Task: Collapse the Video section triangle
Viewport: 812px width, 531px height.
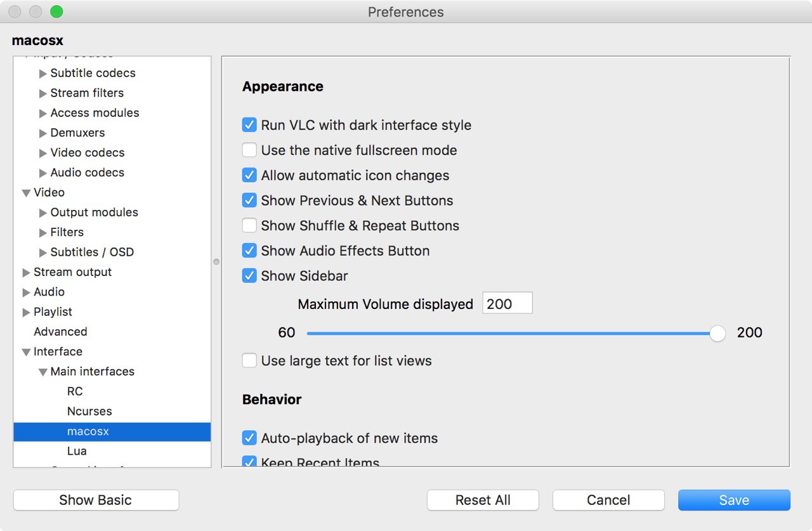Action: [x=26, y=193]
